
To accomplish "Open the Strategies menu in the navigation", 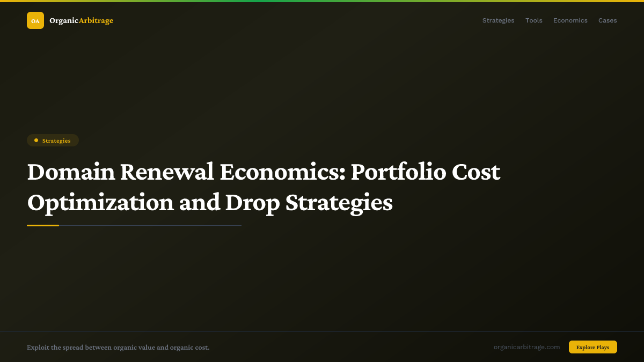I will tap(498, 20).
